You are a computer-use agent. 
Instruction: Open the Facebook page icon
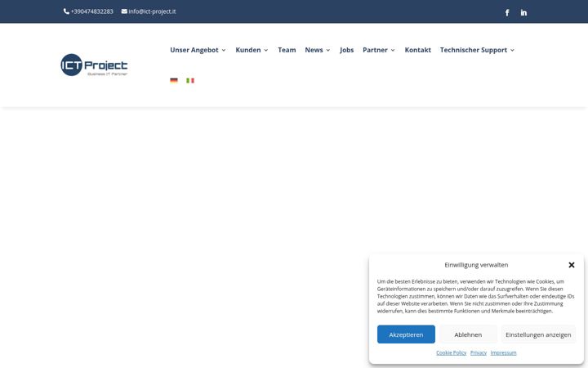(x=507, y=13)
